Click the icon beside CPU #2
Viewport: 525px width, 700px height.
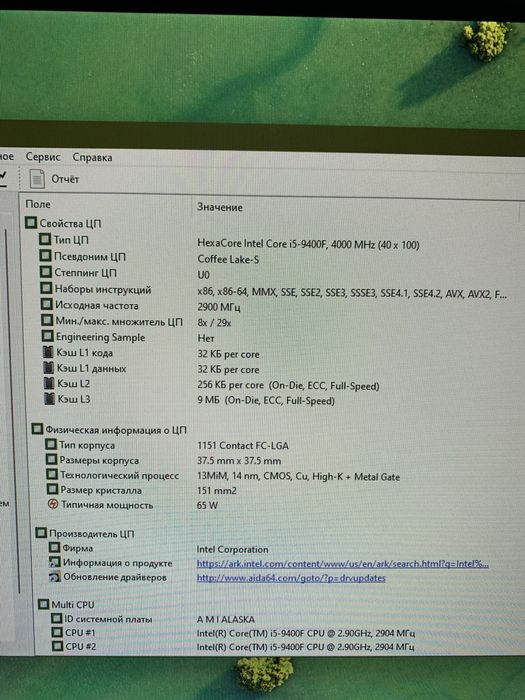click(58, 646)
